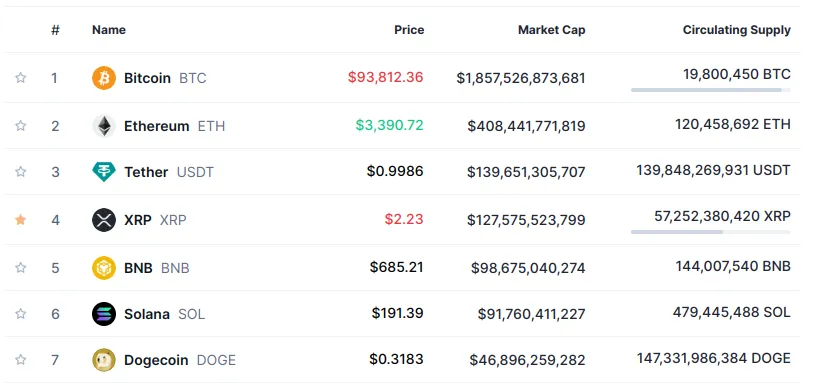
Task: Sort table by Price column header
Action: [409, 30]
